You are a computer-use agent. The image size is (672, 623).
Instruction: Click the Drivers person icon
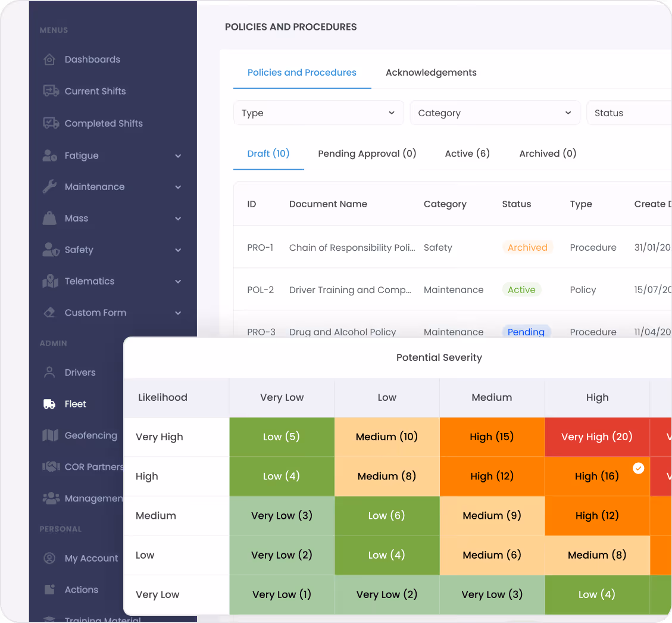pyautogui.click(x=50, y=372)
